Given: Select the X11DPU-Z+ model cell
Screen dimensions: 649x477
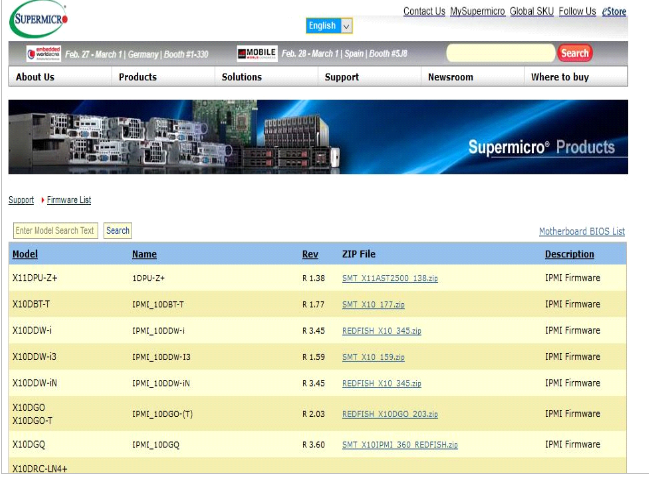Looking at the screenshot, I should click(x=35, y=278).
